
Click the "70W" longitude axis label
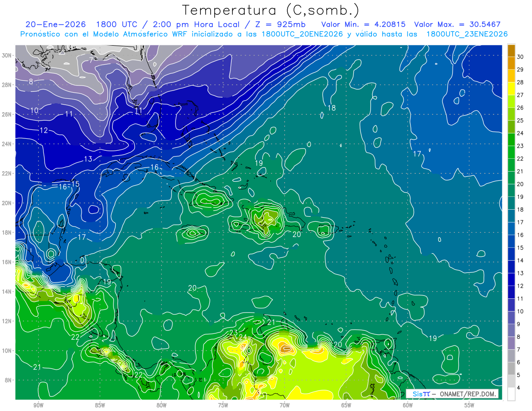point(285,405)
